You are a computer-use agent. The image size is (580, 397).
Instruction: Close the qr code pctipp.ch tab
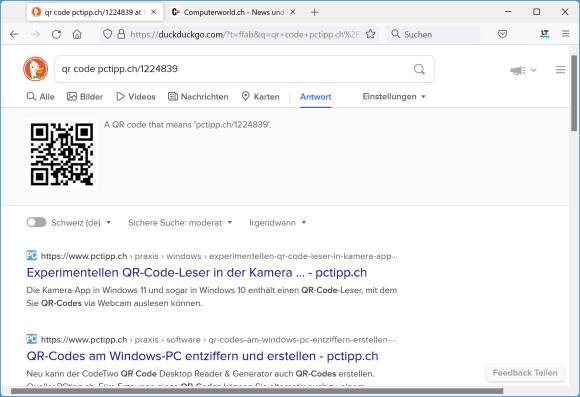(x=154, y=12)
